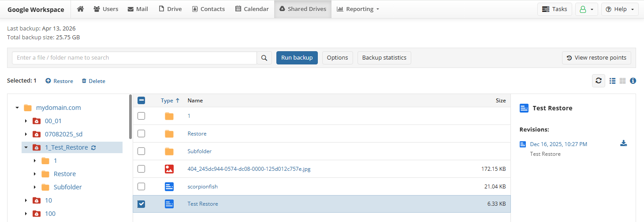Click the search magnifier button
The height and width of the screenshot is (222, 644).
pos(264,58)
